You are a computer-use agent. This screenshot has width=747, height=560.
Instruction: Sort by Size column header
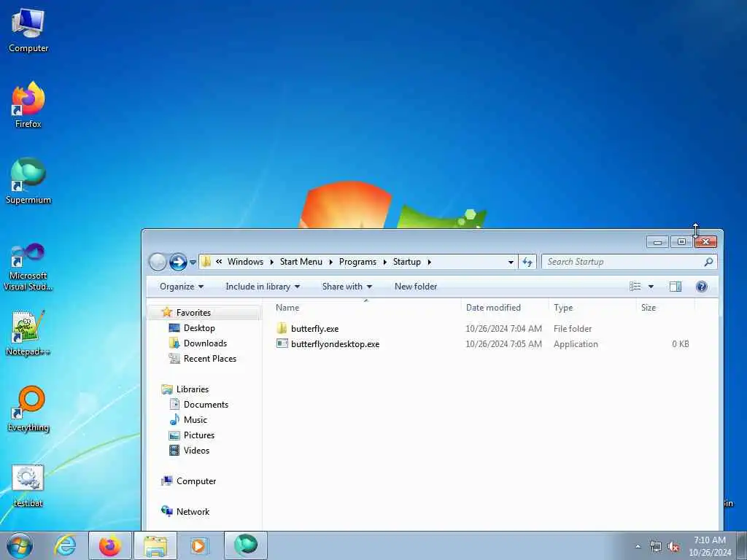pyautogui.click(x=665, y=308)
